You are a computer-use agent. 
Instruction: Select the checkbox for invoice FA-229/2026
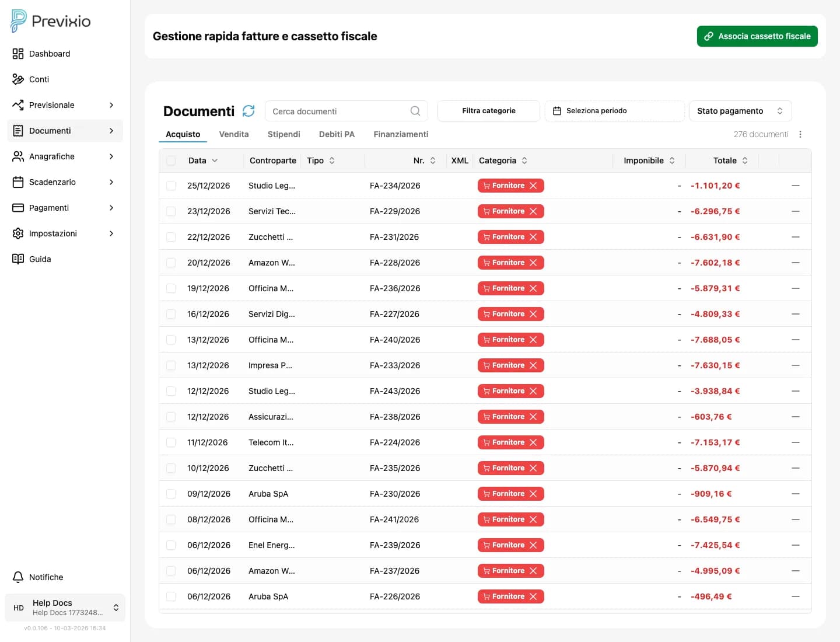pyautogui.click(x=171, y=211)
